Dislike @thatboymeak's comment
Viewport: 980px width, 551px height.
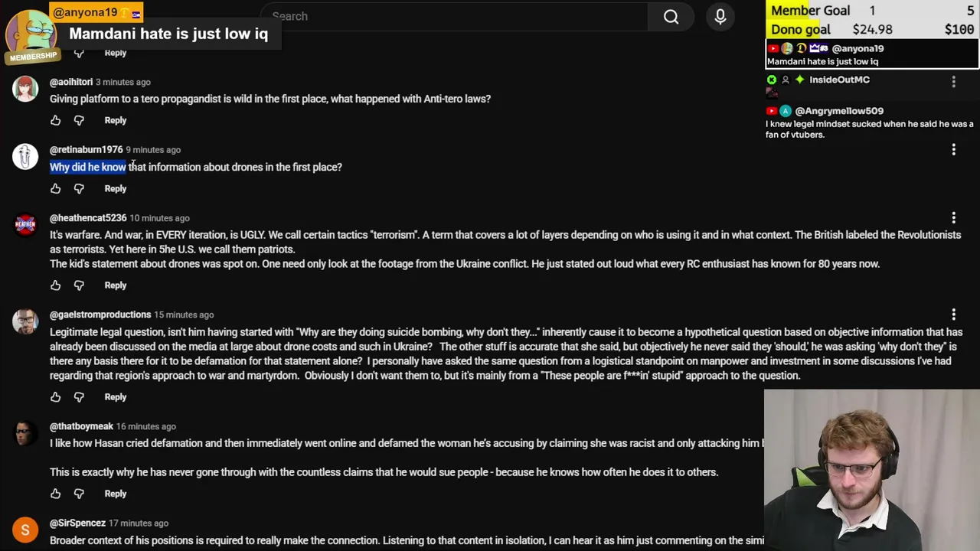(x=79, y=494)
